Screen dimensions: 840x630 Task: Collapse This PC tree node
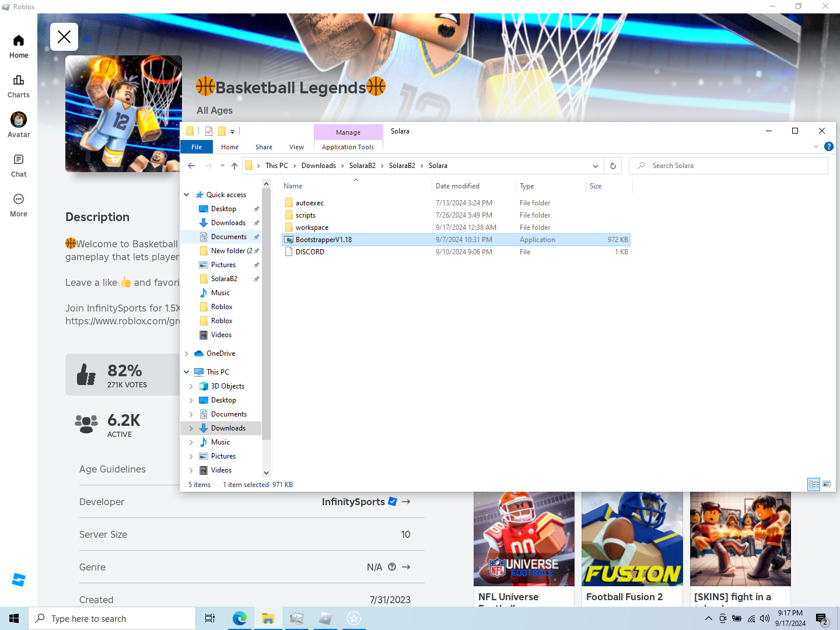coord(187,372)
